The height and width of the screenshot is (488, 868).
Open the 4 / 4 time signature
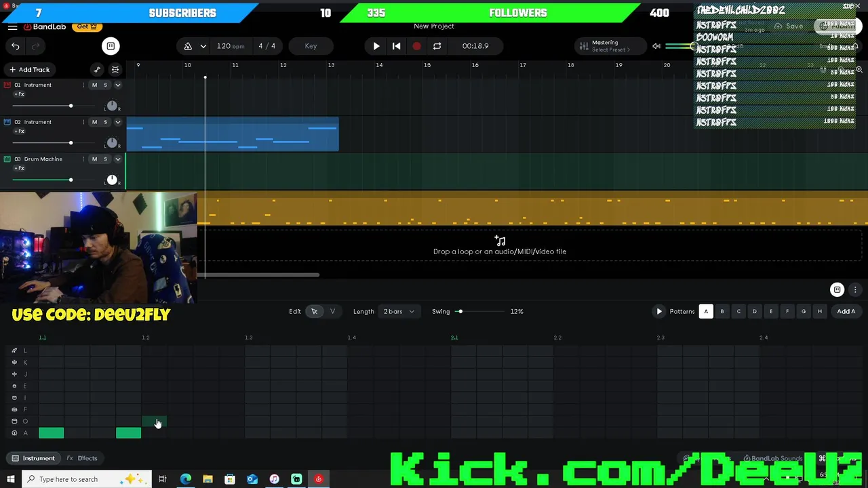coord(267,46)
